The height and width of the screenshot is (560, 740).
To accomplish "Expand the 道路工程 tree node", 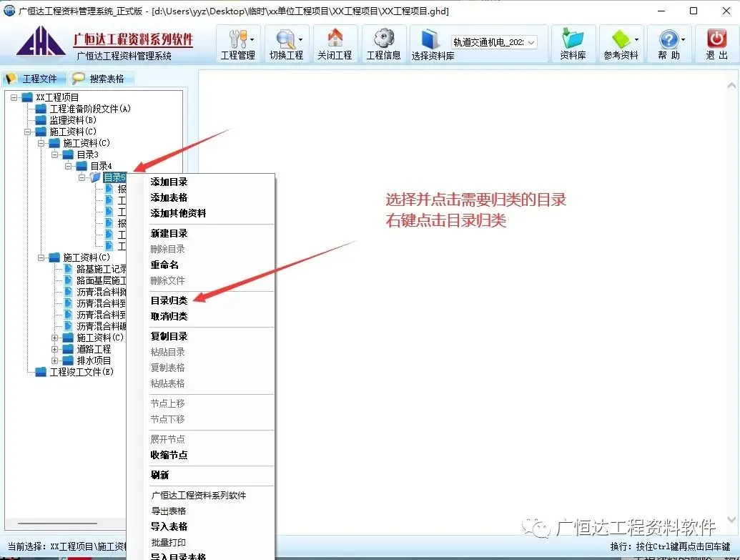I will [55, 349].
